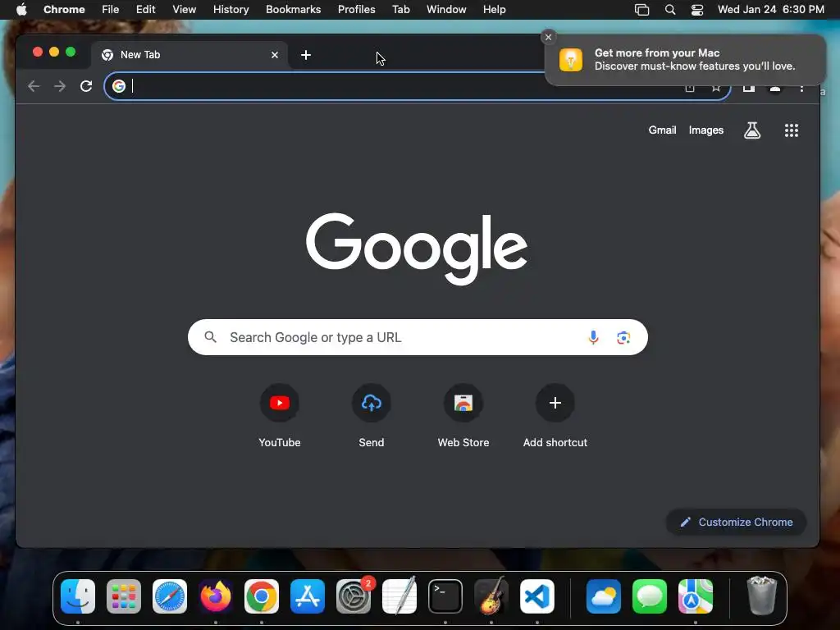Open App Store from the dock
This screenshot has height=630, width=840.
308,596
